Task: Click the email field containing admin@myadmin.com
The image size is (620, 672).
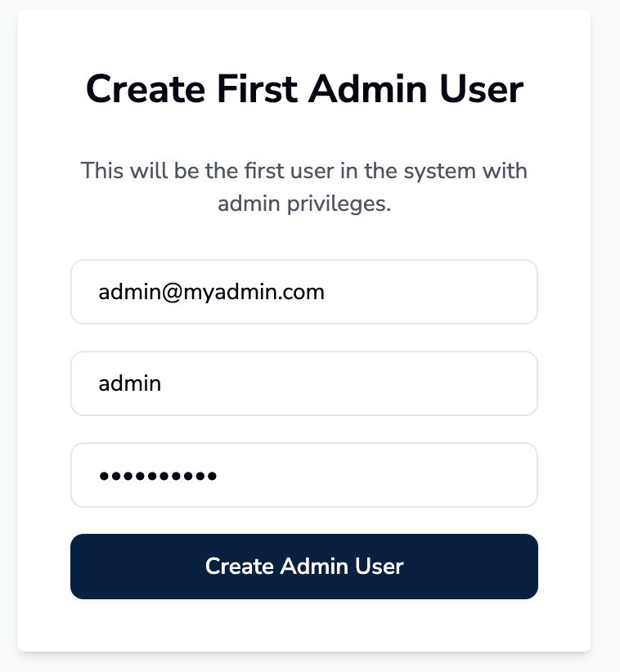Action: click(303, 292)
